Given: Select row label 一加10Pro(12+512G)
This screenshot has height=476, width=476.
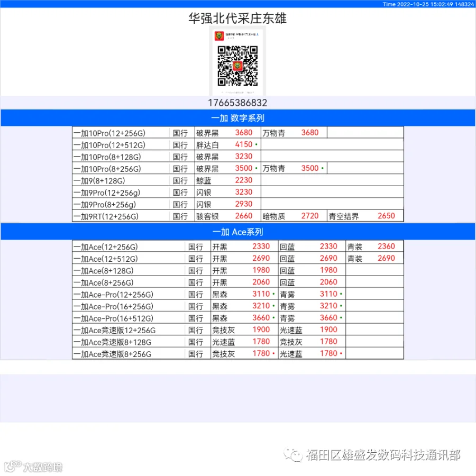Looking at the screenshot, I should coord(109,145).
